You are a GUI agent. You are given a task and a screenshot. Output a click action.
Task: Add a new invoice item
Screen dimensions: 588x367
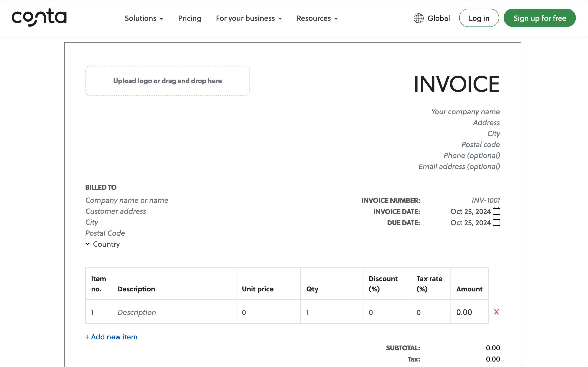pyautogui.click(x=111, y=337)
